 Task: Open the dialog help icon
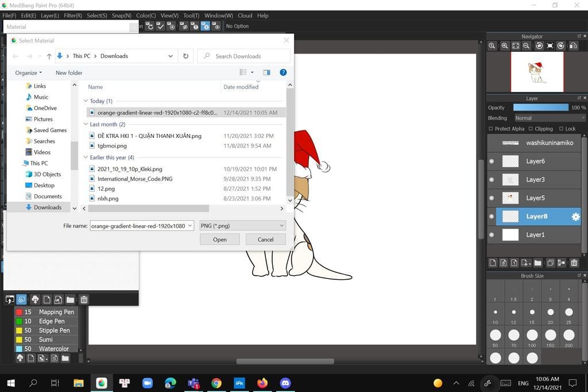click(283, 72)
